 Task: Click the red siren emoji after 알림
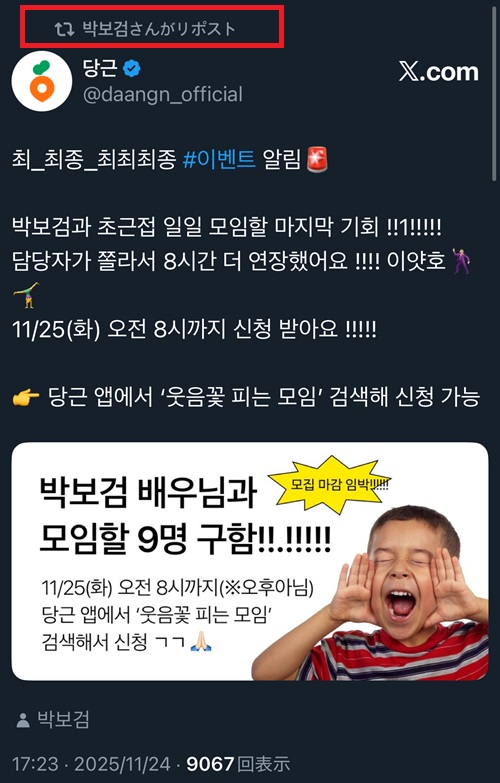tap(317, 160)
